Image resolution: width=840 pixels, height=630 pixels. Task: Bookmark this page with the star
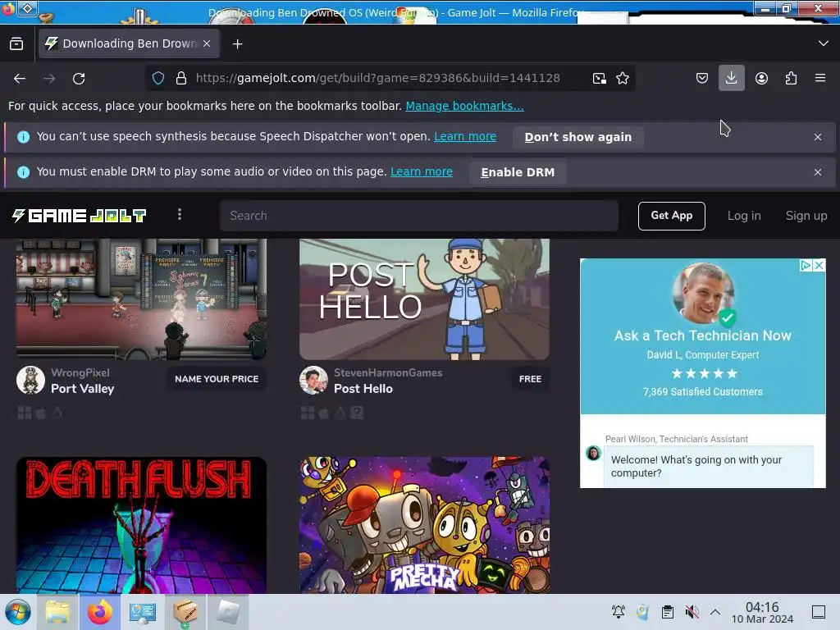click(623, 78)
